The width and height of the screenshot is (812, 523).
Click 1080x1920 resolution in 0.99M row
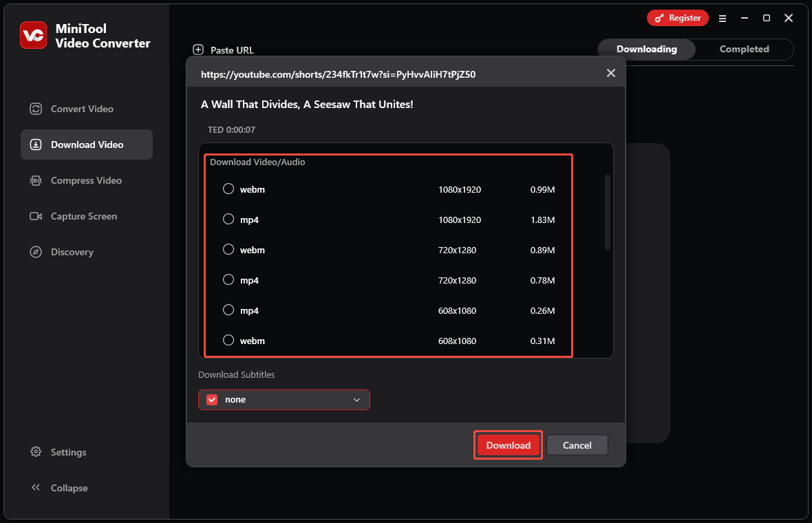460,189
